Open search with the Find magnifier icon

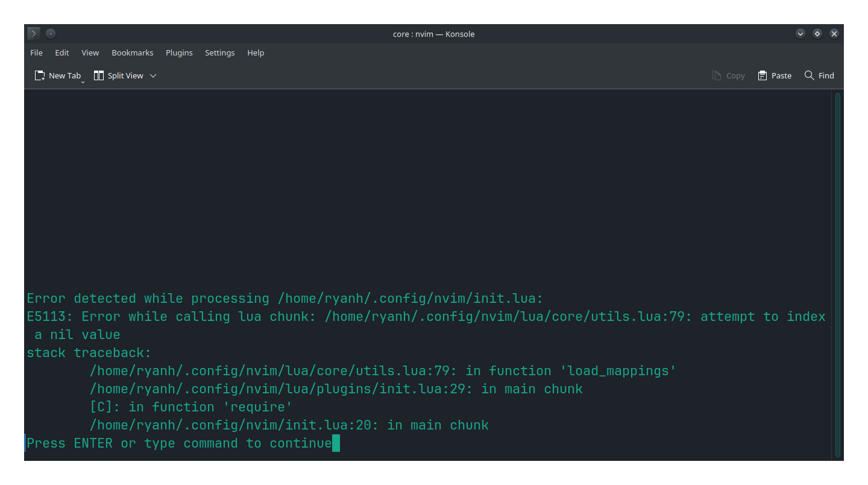810,75
